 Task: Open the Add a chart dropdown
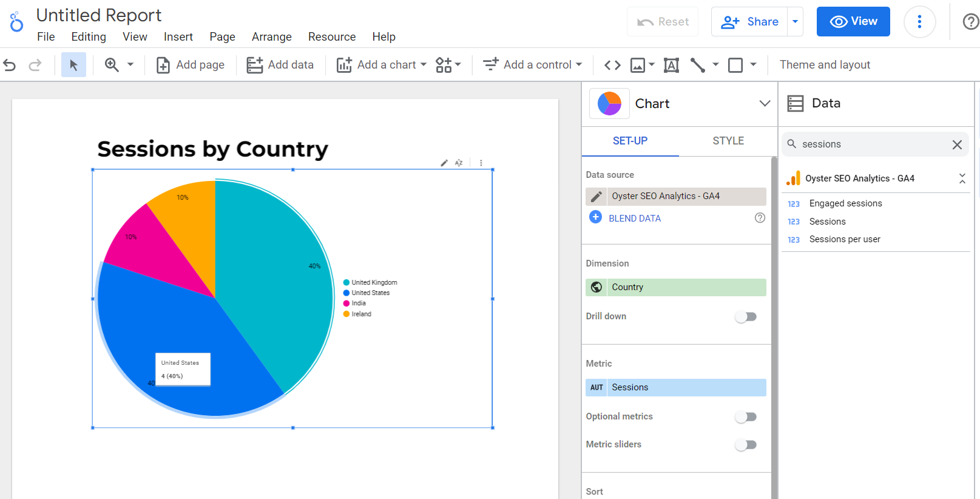click(382, 65)
